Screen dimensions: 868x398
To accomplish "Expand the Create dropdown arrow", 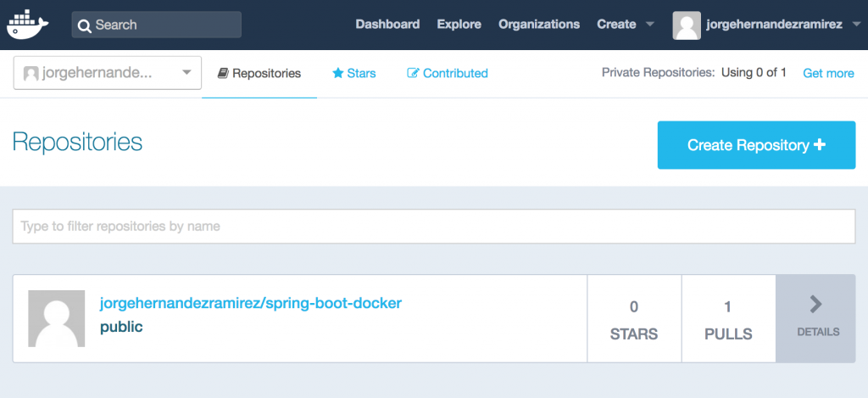I will pyautogui.click(x=650, y=25).
